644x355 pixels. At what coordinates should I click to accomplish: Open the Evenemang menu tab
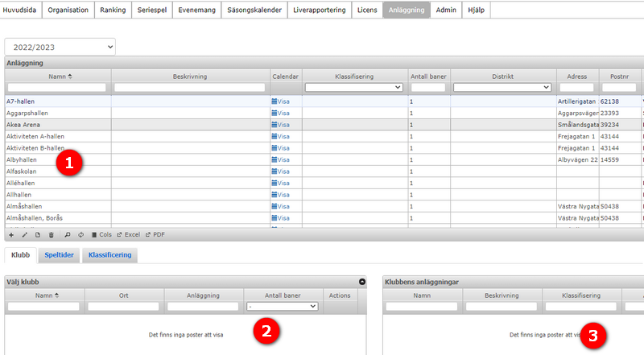196,10
